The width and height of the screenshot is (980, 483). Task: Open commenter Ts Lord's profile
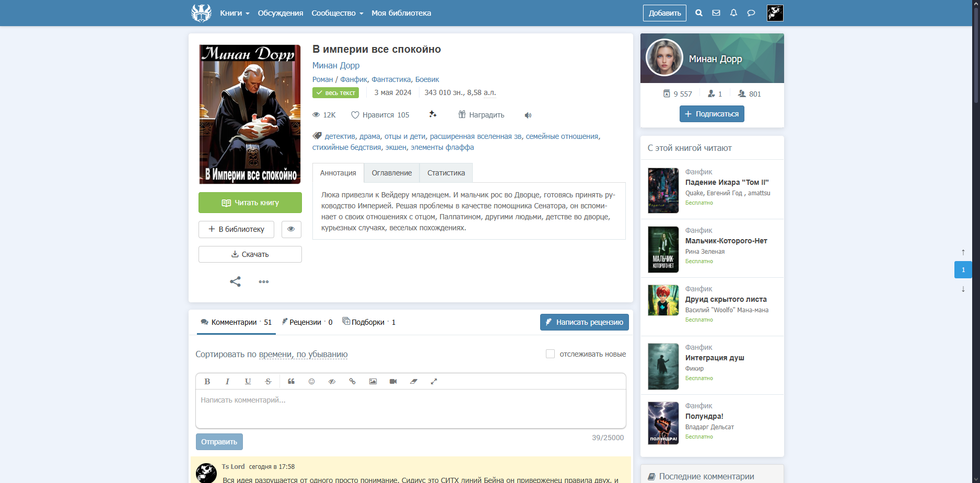[233, 467]
